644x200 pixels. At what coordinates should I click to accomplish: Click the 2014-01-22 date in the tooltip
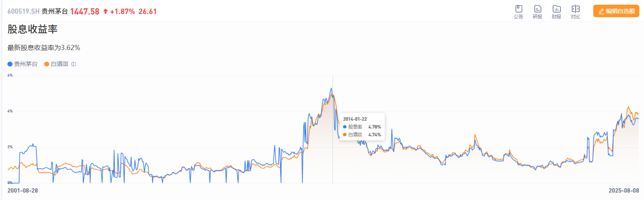tap(355, 119)
